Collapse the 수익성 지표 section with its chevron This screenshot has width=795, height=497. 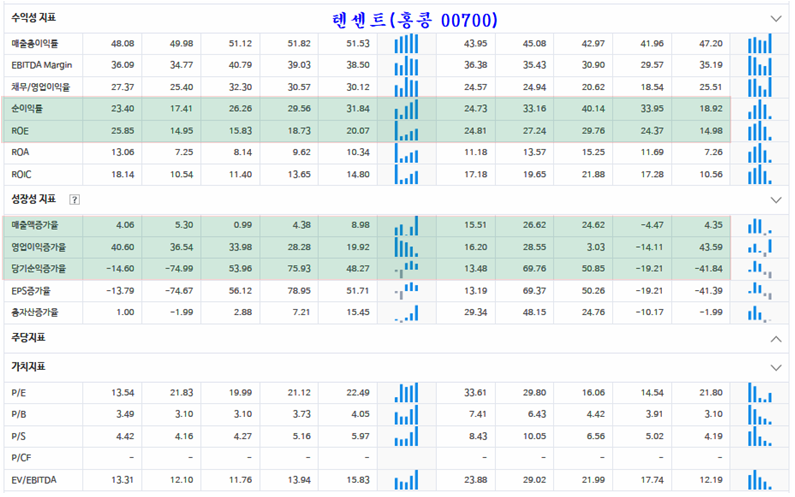coord(775,18)
